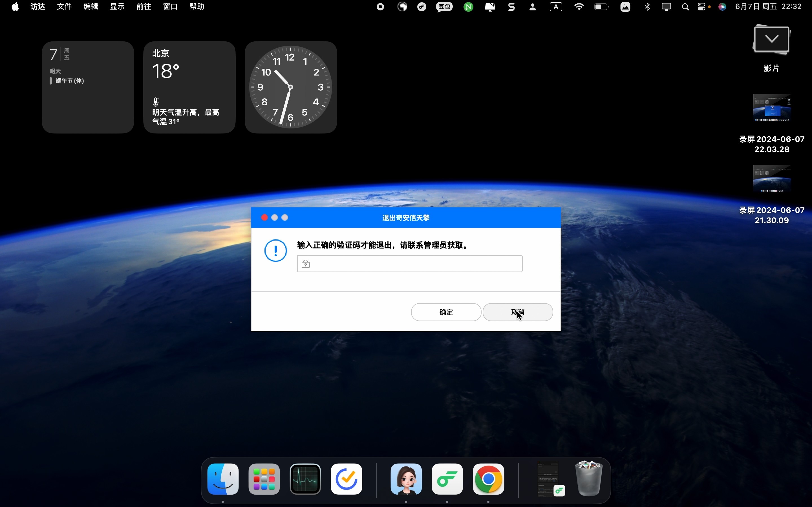
Task: Select screen recording 22.03.28 thumbnail
Action: pyautogui.click(x=771, y=108)
